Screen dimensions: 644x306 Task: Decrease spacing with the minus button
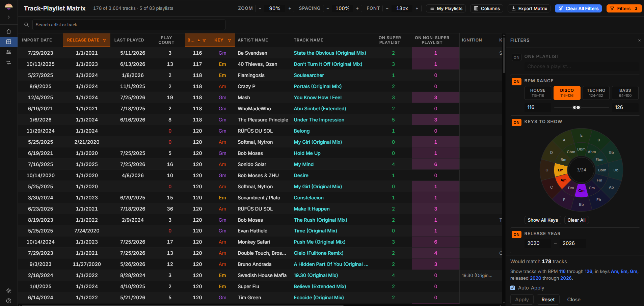click(x=328, y=8)
